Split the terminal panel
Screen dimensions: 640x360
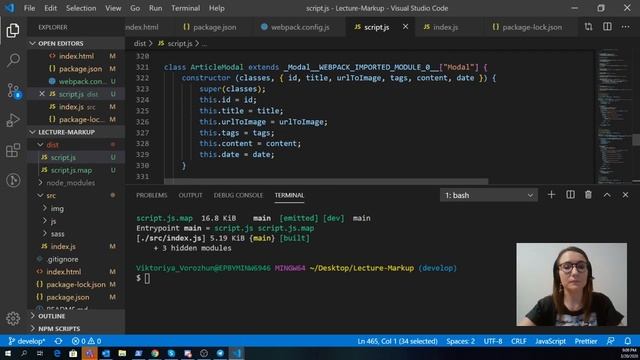pyautogui.click(x=570, y=195)
